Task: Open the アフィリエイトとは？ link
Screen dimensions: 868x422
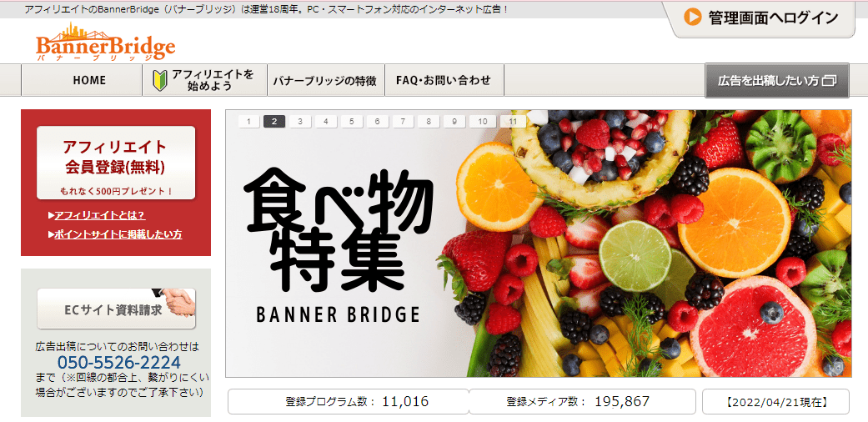Action: (x=99, y=215)
